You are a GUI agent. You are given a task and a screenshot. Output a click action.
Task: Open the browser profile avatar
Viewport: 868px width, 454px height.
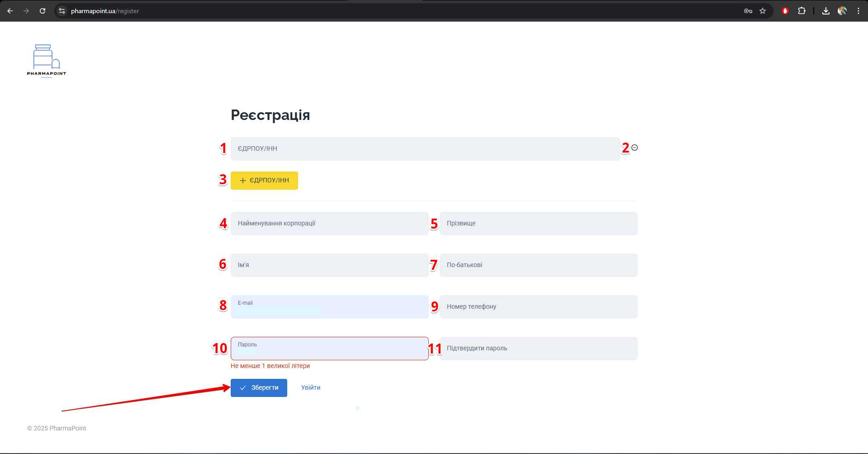[x=842, y=11]
